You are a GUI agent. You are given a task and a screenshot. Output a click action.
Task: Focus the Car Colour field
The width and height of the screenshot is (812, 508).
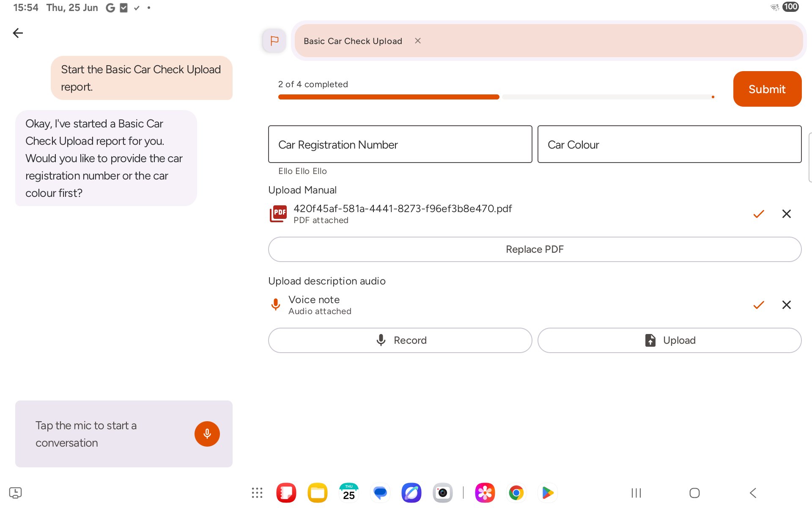tap(669, 144)
